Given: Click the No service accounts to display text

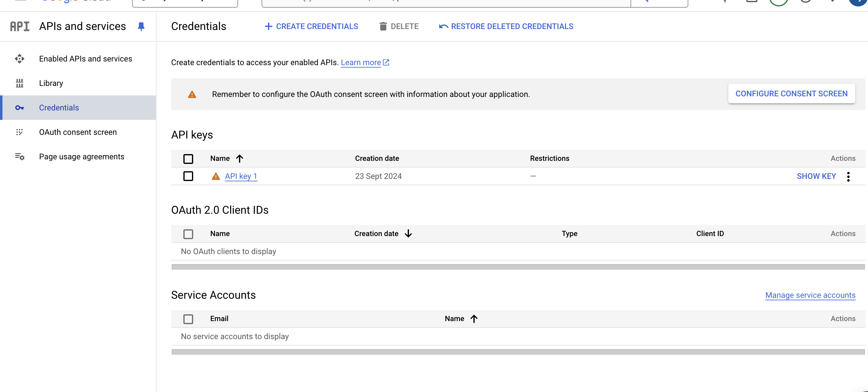Looking at the screenshot, I should click(235, 336).
